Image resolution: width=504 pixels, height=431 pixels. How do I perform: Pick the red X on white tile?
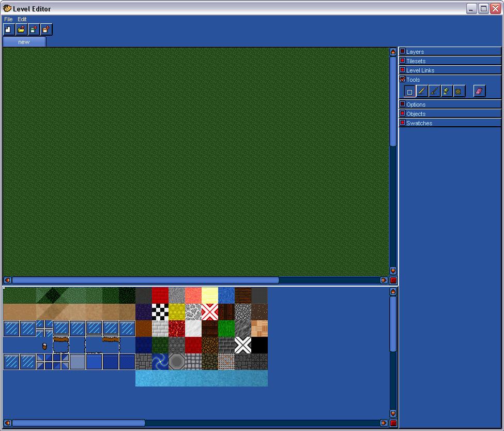tap(209, 312)
